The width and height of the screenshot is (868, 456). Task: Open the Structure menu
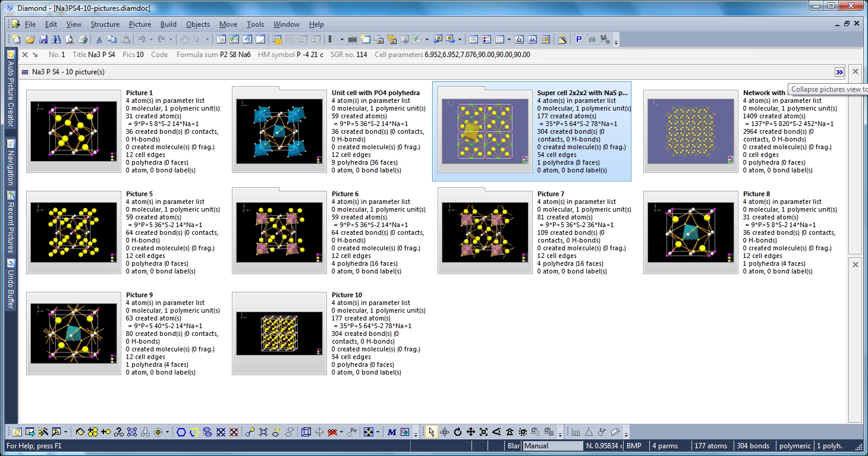(x=105, y=24)
